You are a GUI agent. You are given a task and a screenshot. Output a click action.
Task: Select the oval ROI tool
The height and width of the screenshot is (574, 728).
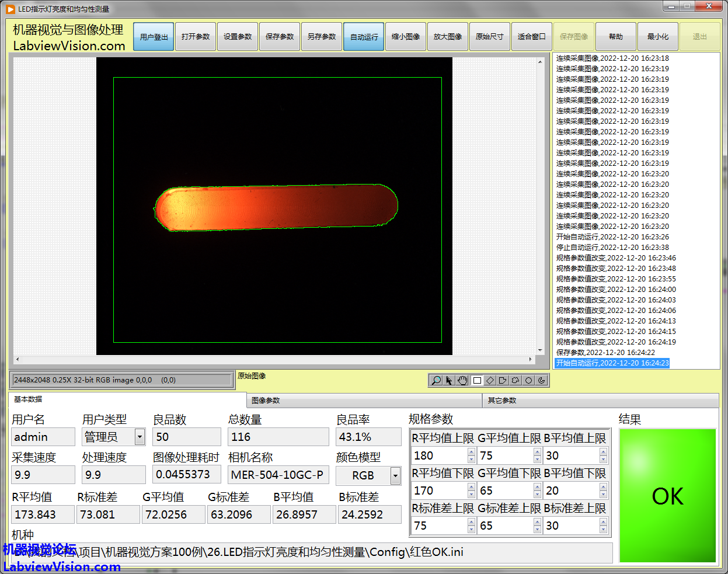[528, 380]
